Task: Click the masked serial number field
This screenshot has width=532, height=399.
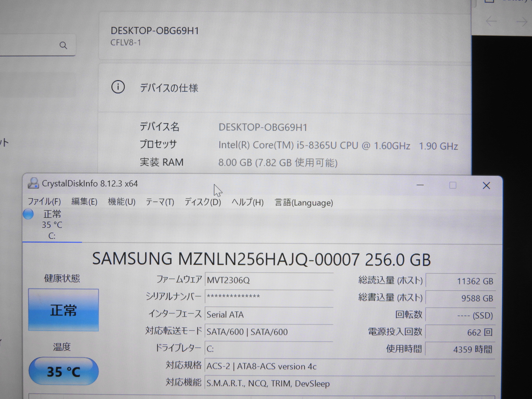Action: pyautogui.click(x=269, y=297)
